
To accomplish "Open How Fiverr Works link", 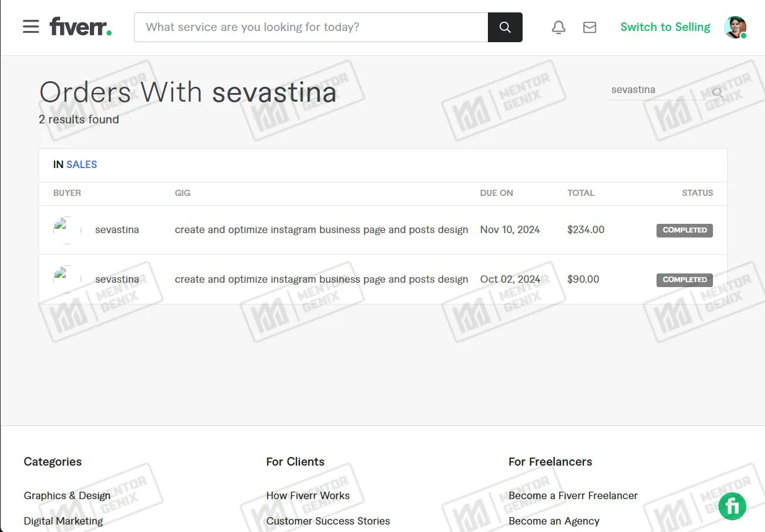I will [308, 495].
